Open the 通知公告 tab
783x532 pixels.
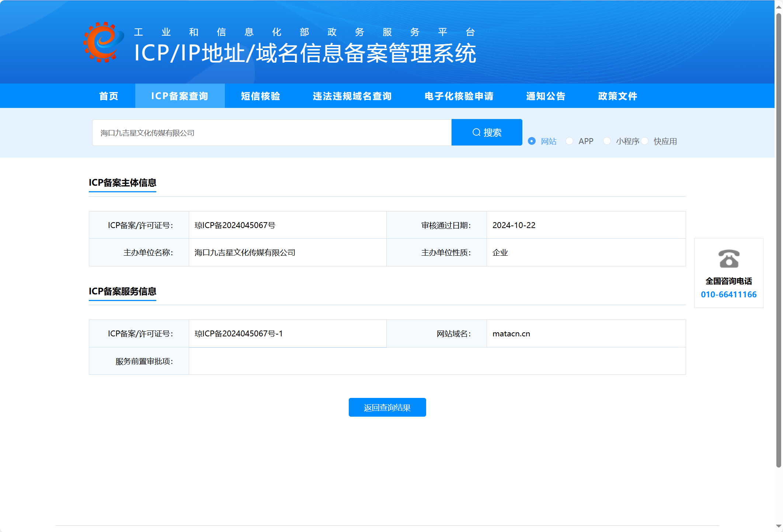pyautogui.click(x=546, y=96)
